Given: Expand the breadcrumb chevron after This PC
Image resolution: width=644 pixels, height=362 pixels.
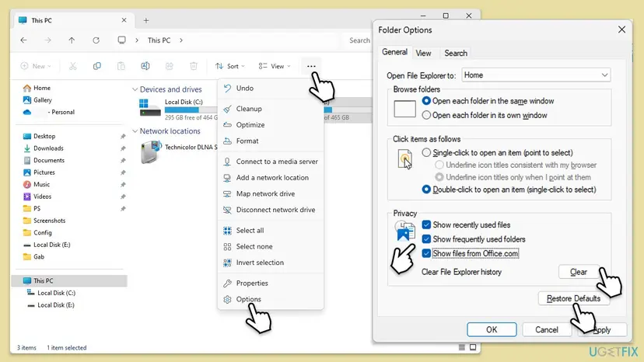Looking at the screenshot, I should (181, 40).
